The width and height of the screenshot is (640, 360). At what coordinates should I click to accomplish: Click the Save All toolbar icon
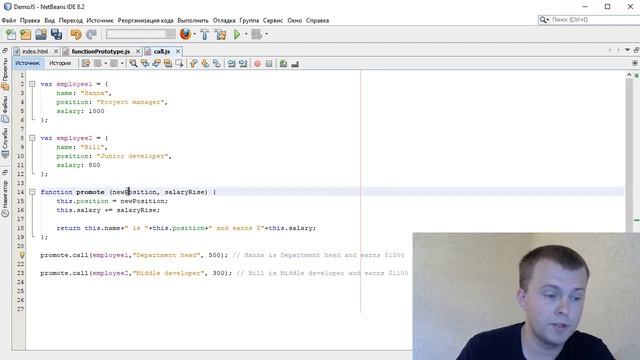click(x=56, y=34)
